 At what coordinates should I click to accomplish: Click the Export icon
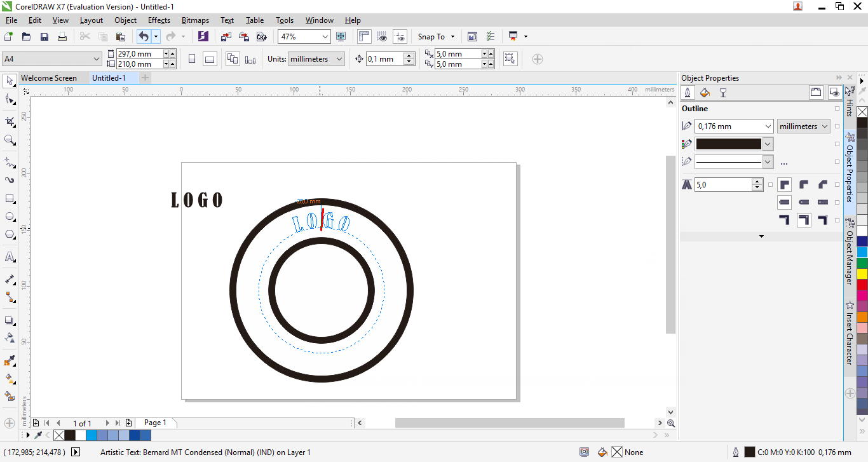(244, 37)
